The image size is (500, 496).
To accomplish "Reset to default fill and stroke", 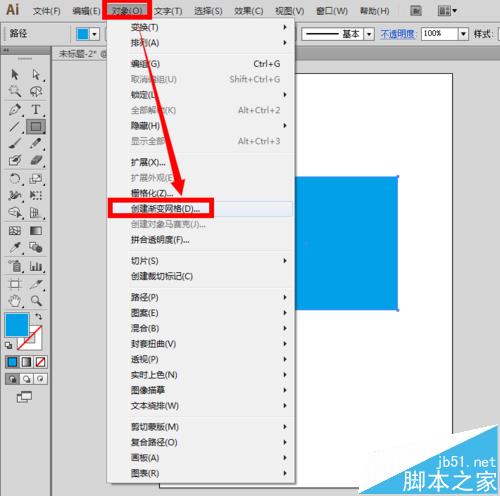I will tap(8, 346).
